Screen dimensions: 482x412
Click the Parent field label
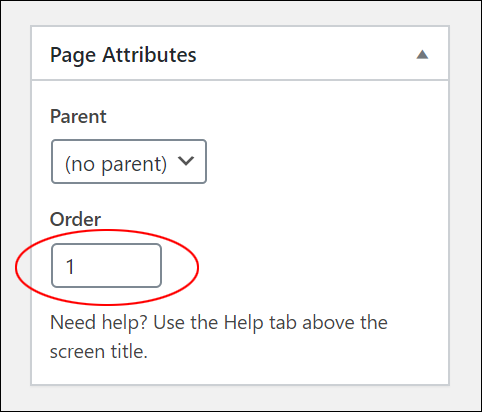(78, 116)
